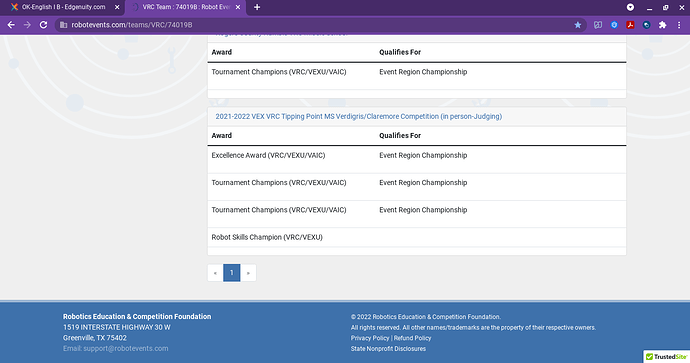The width and height of the screenshot is (690, 363).
Task: Click the 1519 INTERSTATE HIGHWAY 30 W address
Action: point(117,327)
